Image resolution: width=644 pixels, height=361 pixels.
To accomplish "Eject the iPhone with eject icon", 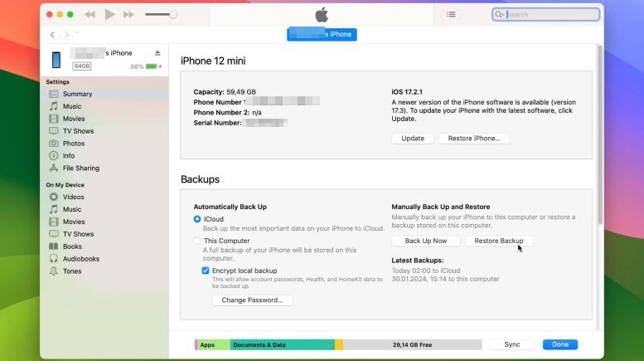I will click(x=157, y=53).
